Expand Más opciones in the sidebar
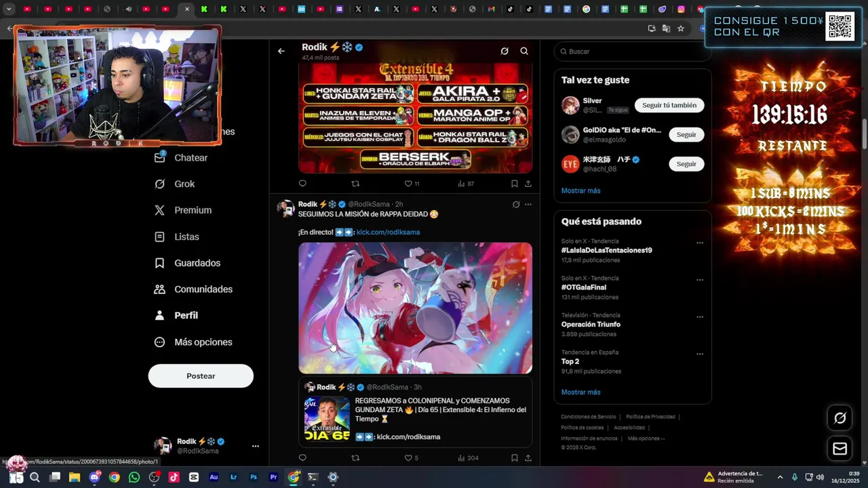This screenshot has height=488, width=868. (193, 342)
